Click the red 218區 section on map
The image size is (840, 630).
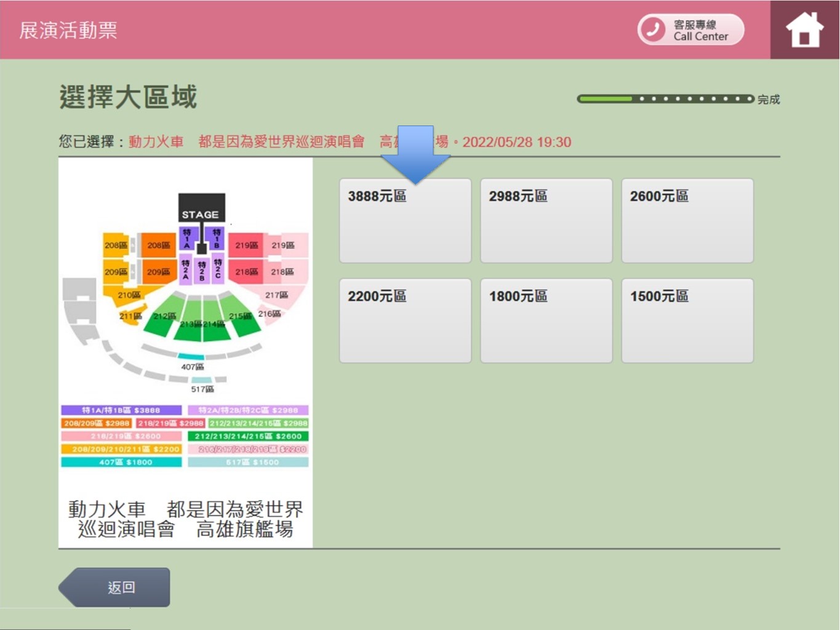click(246, 271)
